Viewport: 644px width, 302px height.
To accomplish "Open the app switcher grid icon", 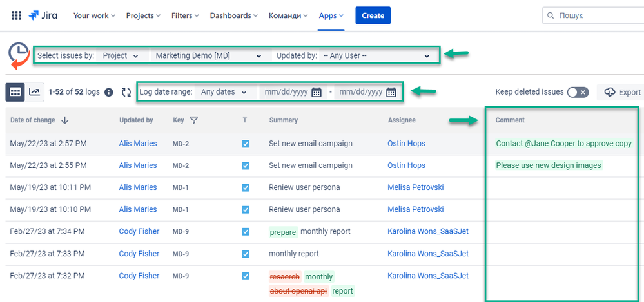I will 16,15.
